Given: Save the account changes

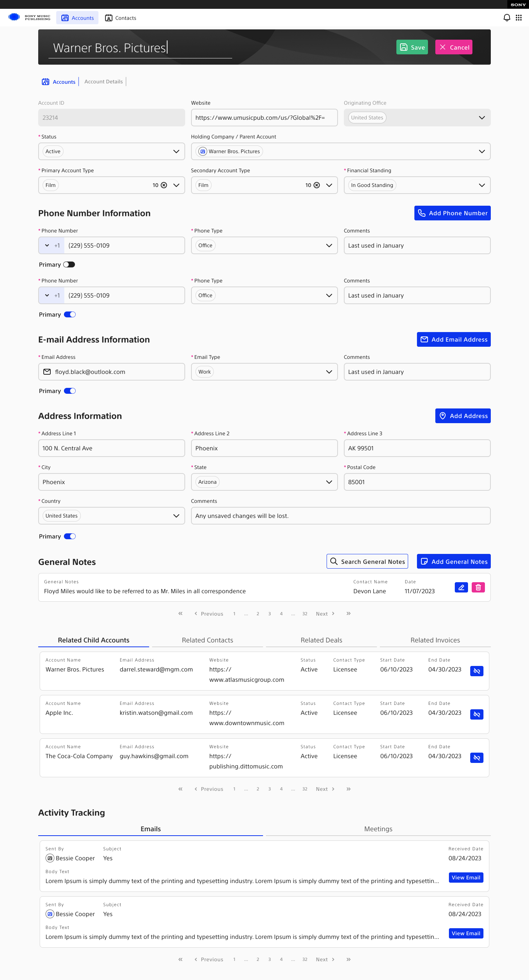Looking at the screenshot, I should [x=412, y=47].
